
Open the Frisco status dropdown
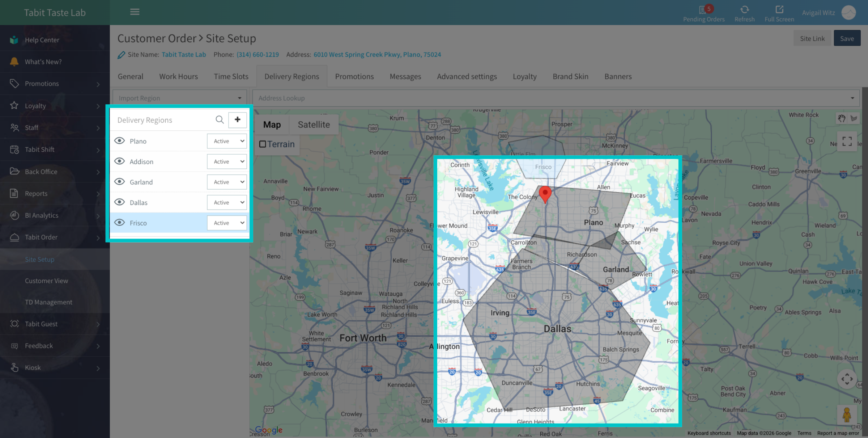point(227,223)
